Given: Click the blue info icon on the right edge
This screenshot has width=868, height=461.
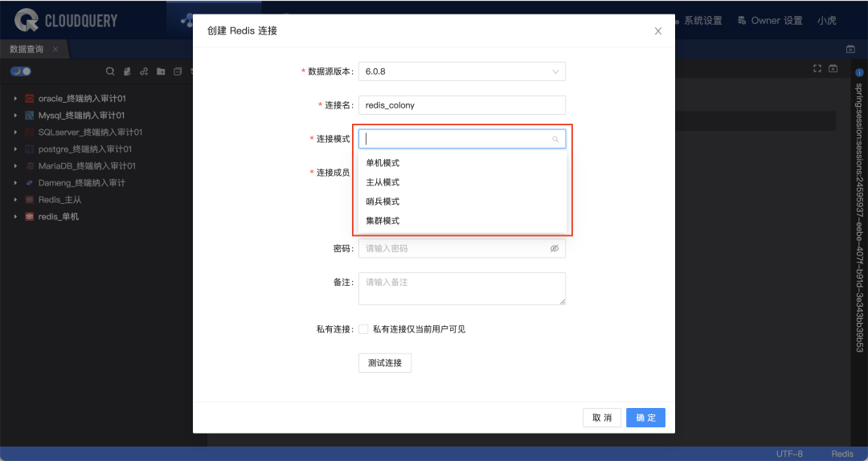Looking at the screenshot, I should coord(859,72).
